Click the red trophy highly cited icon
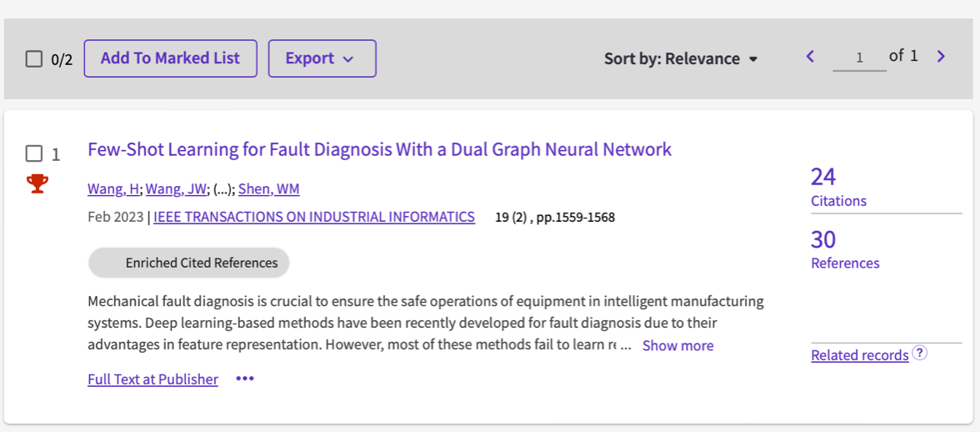This screenshot has width=980, height=432. pos(37,183)
